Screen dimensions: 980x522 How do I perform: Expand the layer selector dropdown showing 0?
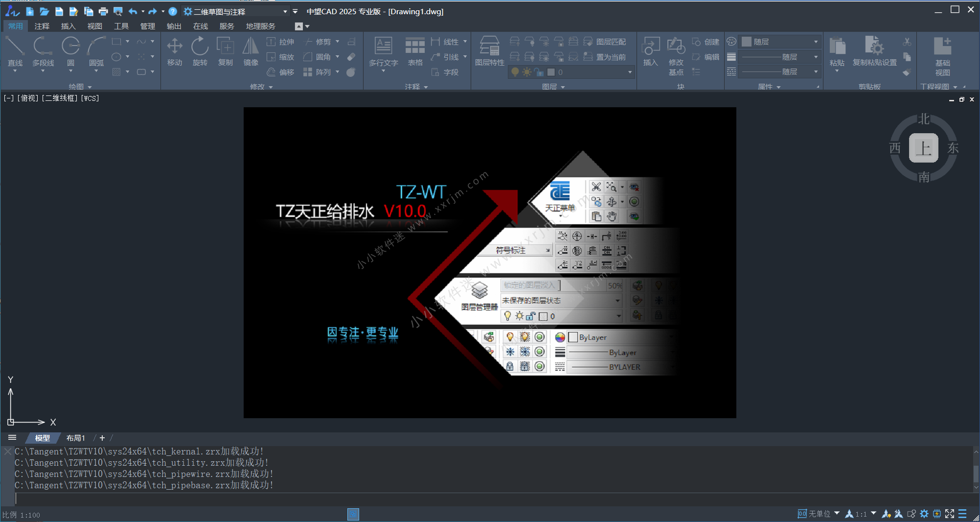[630, 72]
